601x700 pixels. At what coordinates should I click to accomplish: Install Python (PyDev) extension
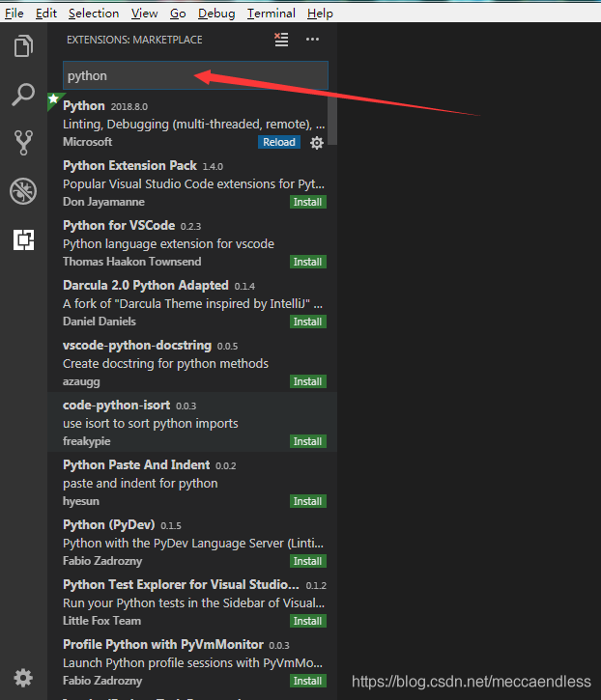(x=308, y=561)
